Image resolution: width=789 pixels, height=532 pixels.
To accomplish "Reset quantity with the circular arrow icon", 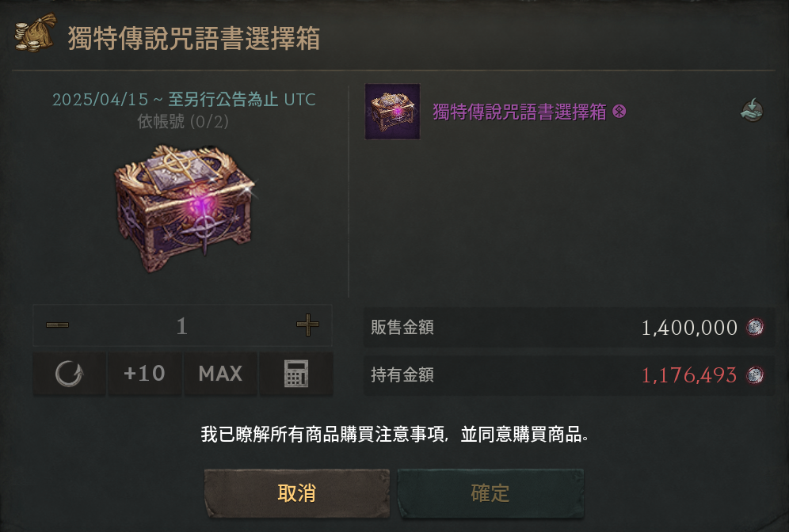I will pyautogui.click(x=70, y=374).
